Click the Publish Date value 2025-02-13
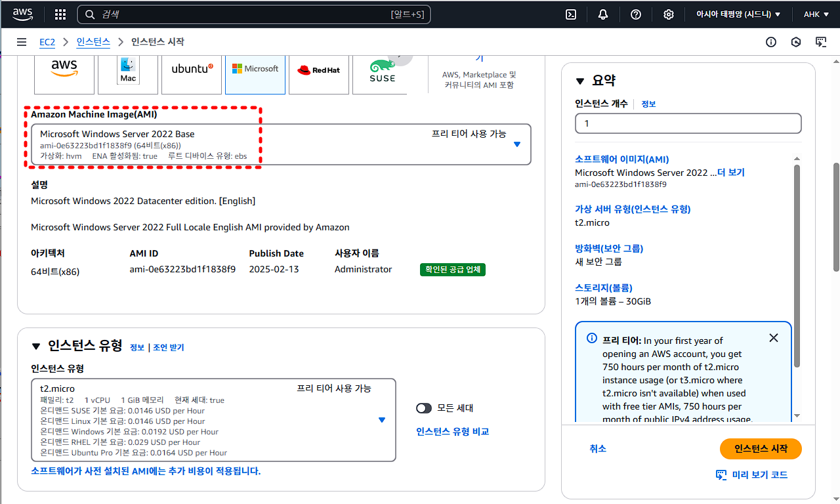The image size is (840, 504). [274, 270]
